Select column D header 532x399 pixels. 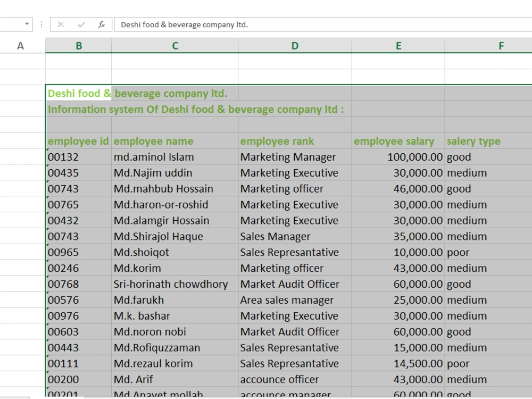point(295,45)
